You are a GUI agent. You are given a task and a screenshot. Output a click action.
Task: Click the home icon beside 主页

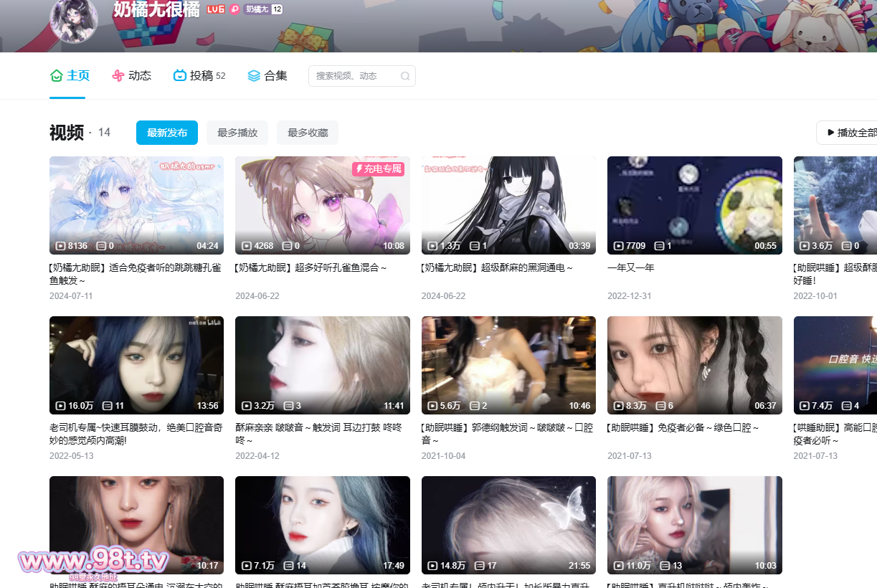[57, 75]
